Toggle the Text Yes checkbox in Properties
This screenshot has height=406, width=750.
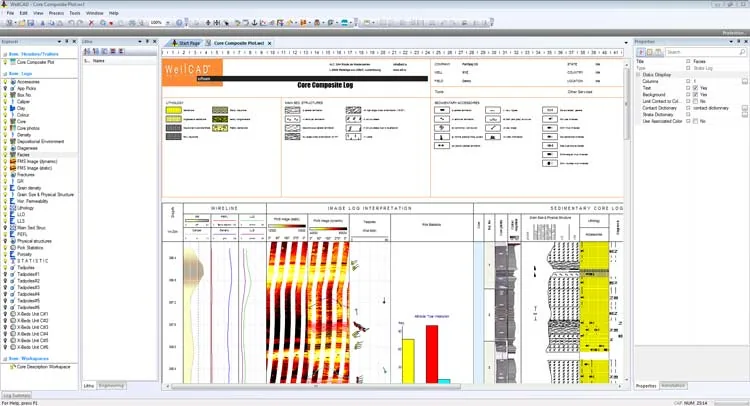click(x=695, y=88)
